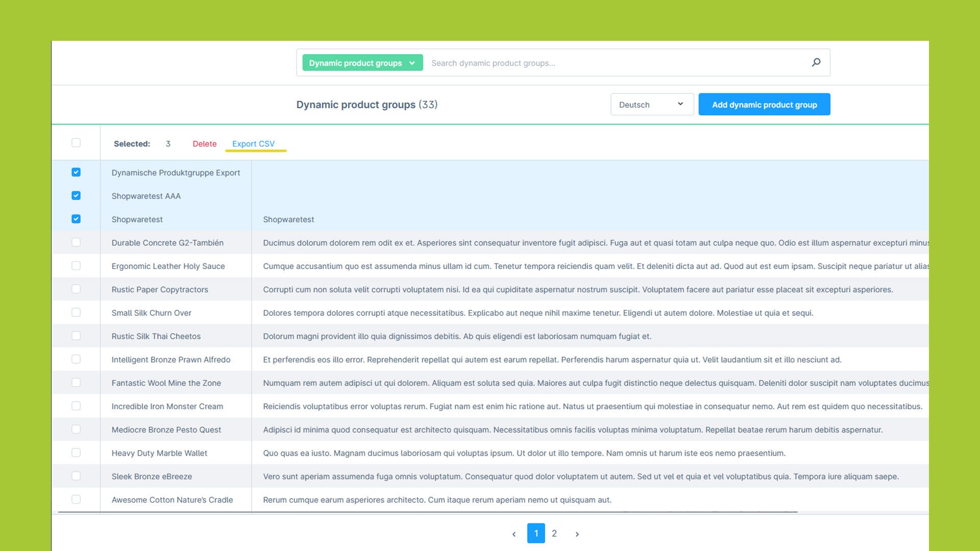Open Mediocre Bronze Pesto Quest entry
The height and width of the screenshot is (551, 980).
[x=166, y=430]
